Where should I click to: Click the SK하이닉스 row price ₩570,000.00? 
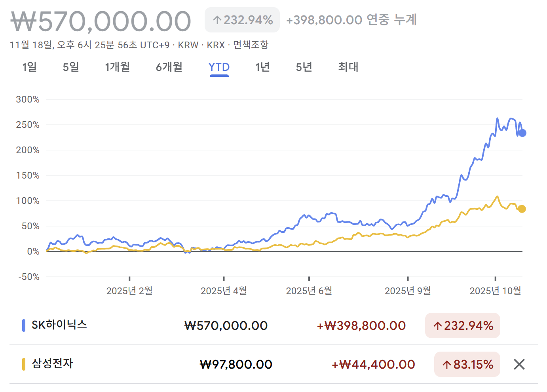pyautogui.click(x=226, y=325)
